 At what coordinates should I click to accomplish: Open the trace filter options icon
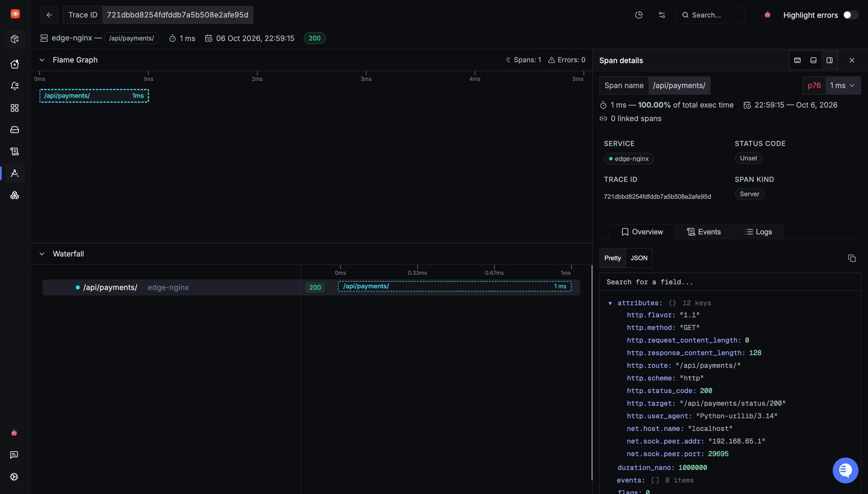point(662,15)
